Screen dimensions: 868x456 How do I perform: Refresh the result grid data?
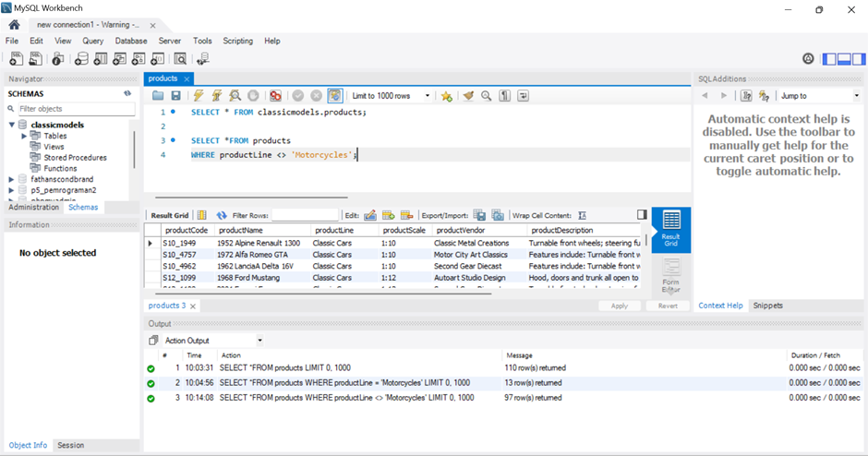(222, 215)
